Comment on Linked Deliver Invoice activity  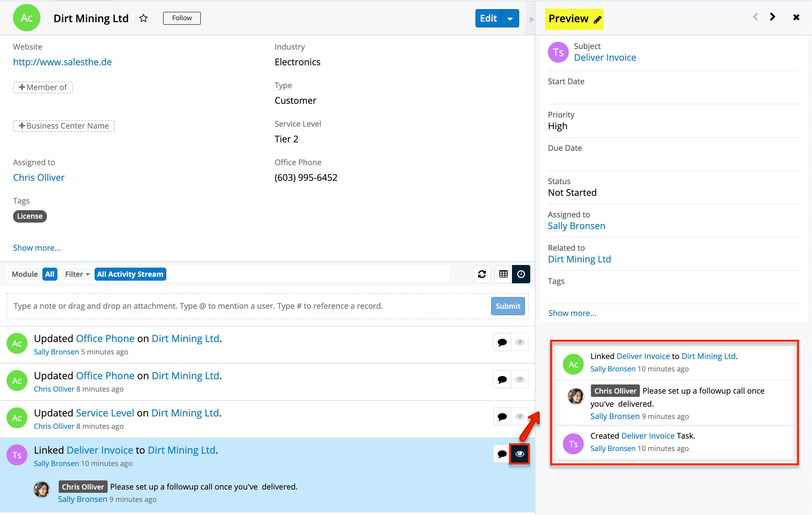(x=502, y=454)
